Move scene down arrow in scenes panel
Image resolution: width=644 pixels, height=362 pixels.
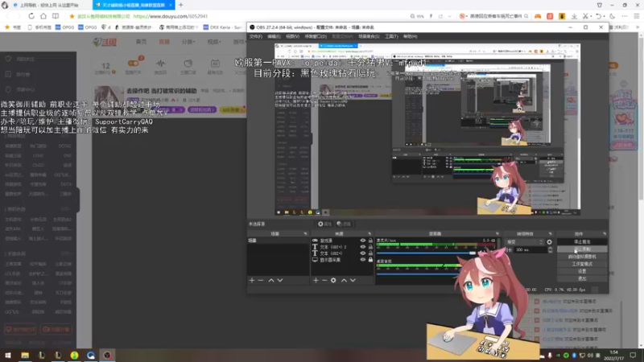pyautogui.click(x=280, y=280)
